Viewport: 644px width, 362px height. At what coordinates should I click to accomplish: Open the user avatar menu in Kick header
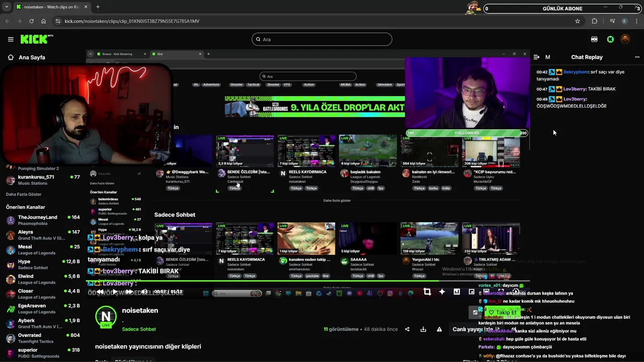click(625, 39)
